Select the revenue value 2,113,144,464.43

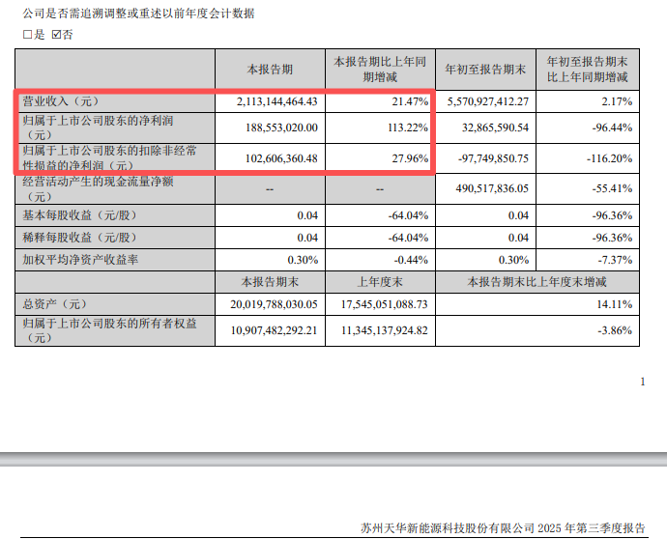click(264, 102)
